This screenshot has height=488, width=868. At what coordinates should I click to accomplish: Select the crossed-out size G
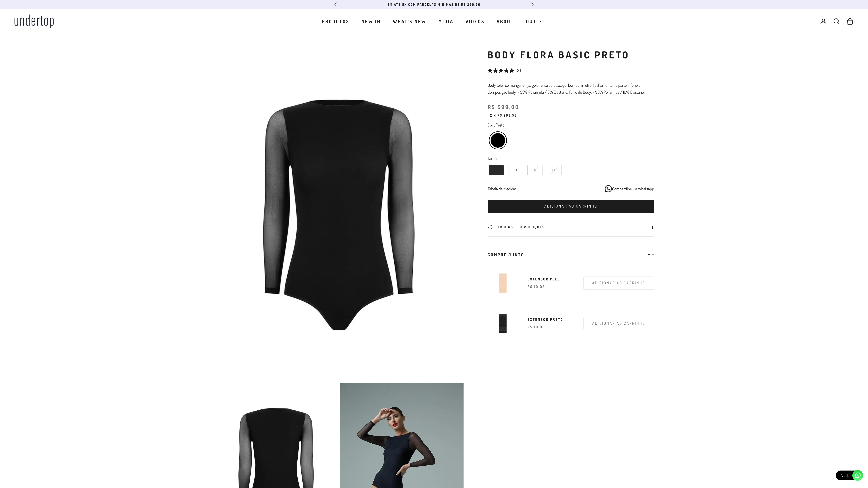(535, 170)
